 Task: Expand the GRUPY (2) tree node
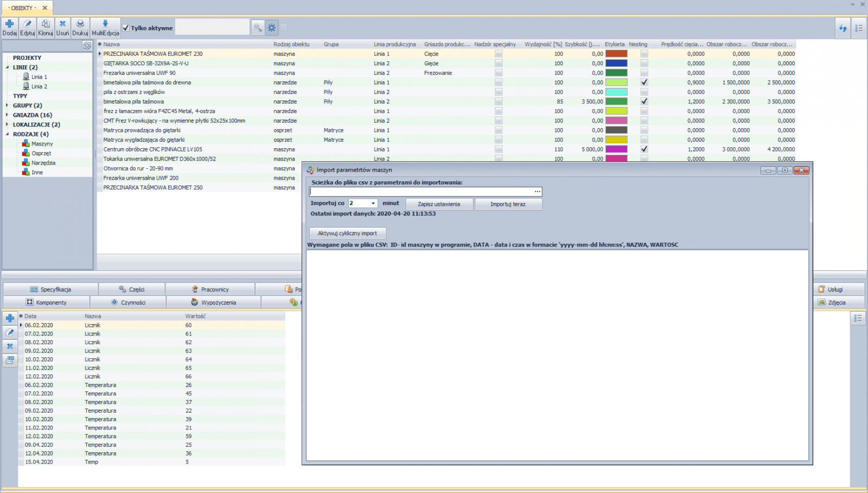[8, 105]
